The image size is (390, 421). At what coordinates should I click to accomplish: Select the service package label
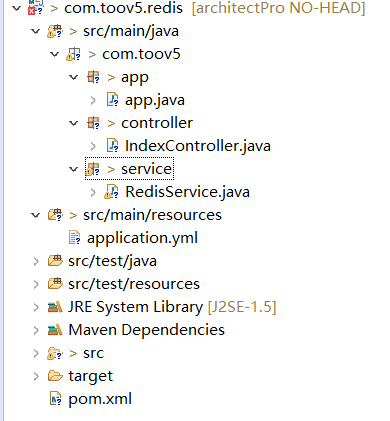tap(146, 169)
